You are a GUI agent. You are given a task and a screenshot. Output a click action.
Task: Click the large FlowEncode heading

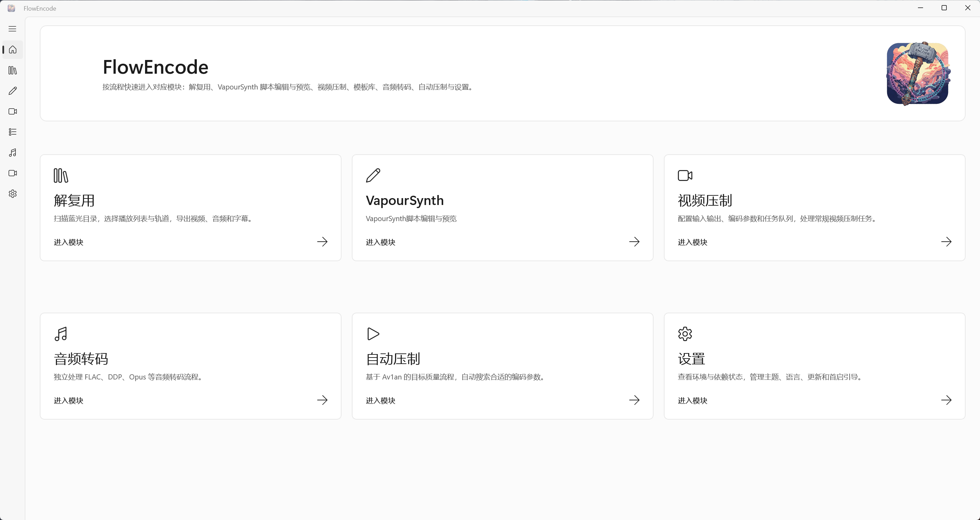click(156, 67)
